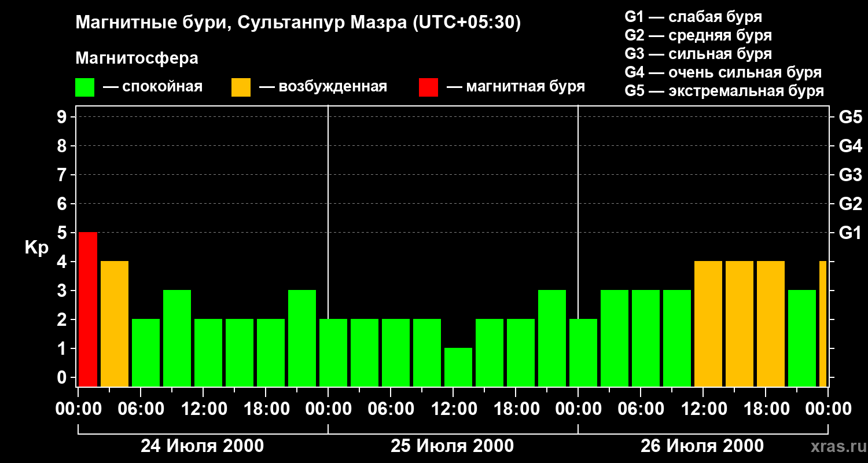
Task: Click the 'G5' label on the right scale
Action: (x=850, y=117)
